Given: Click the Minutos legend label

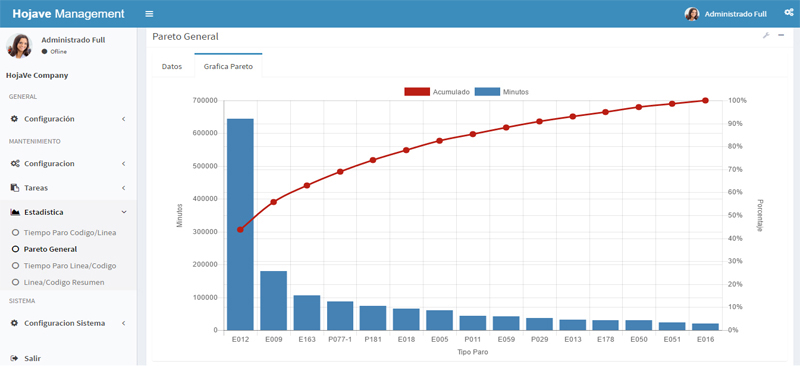Looking at the screenshot, I should pos(516,92).
